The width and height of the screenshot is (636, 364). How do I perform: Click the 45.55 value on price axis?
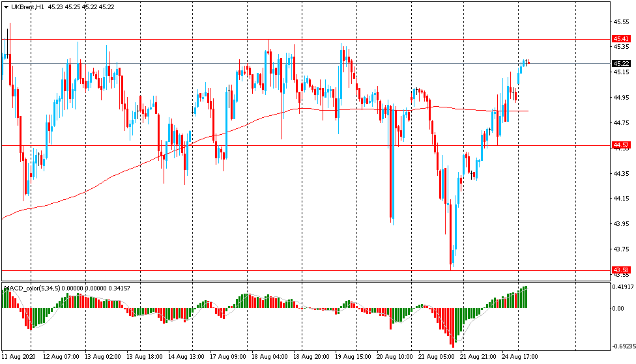[x=620, y=21]
